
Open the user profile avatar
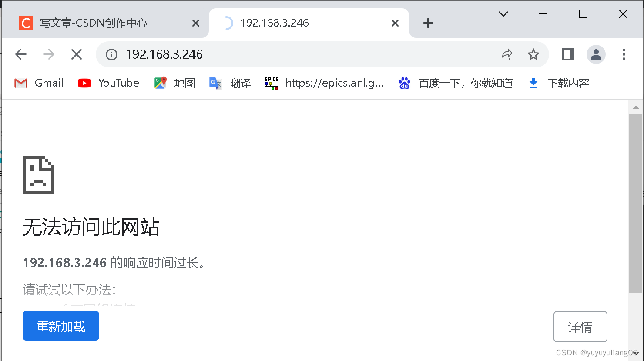596,54
